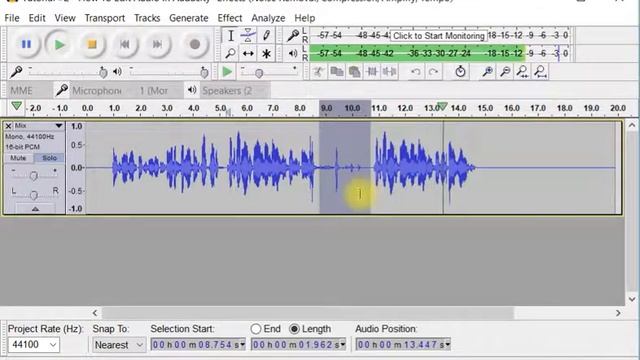
Task: Open the Mix track name dropdown
Action: click(38, 126)
